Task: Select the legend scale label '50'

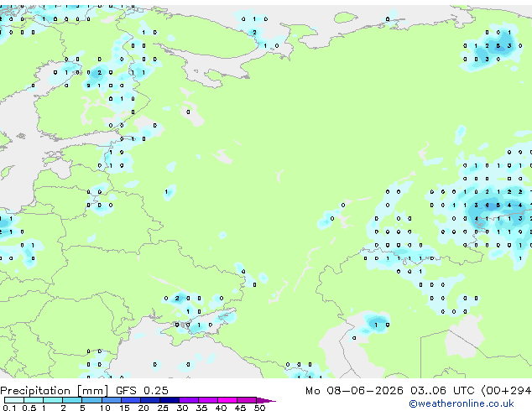Action: (x=259, y=408)
